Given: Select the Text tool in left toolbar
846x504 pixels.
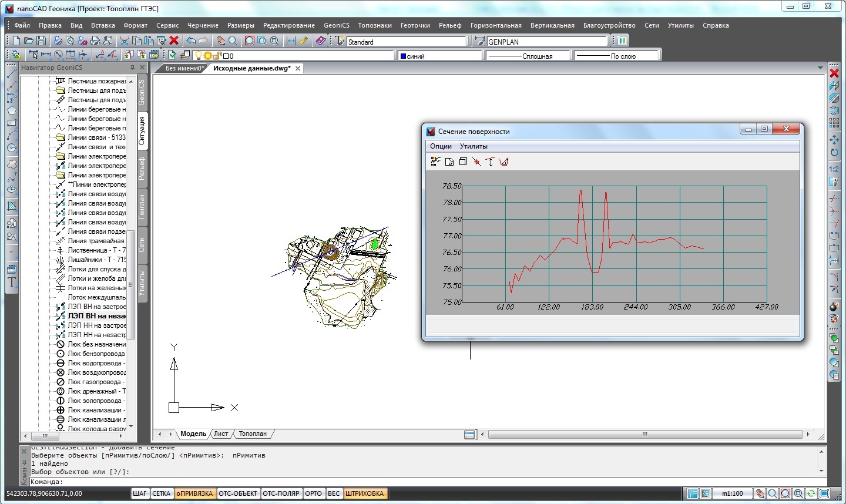Looking at the screenshot, I should click(x=11, y=282).
